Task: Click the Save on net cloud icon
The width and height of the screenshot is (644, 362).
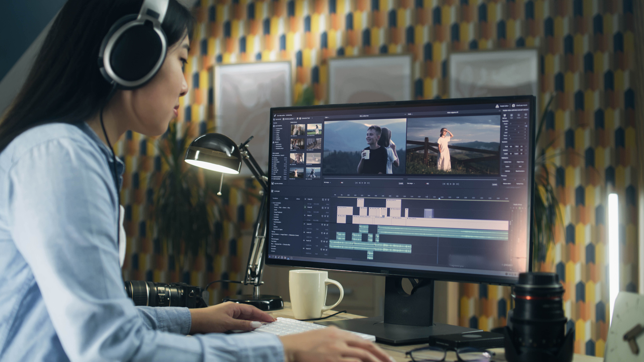Action: pyautogui.click(x=274, y=120)
